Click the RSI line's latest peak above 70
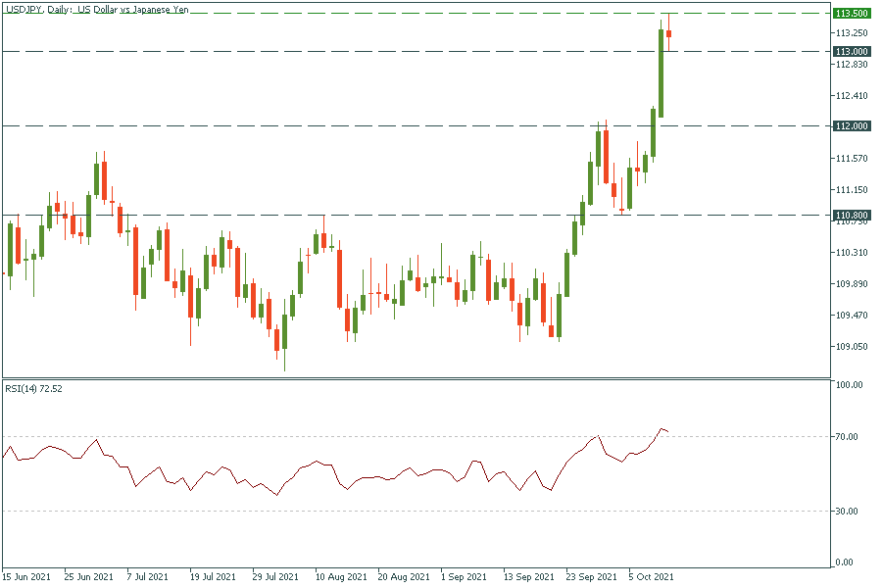Screen dimensions: 882x588 tap(662, 429)
